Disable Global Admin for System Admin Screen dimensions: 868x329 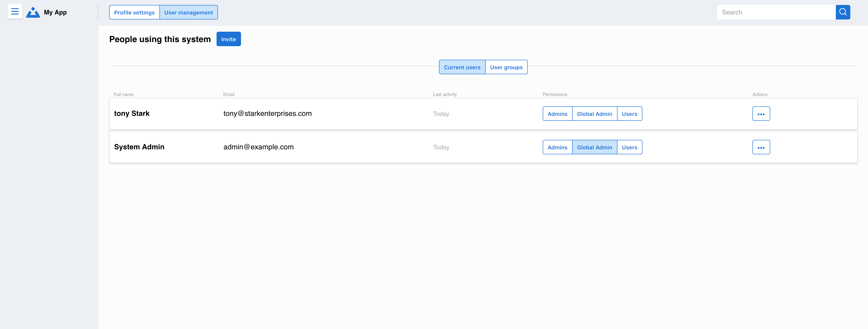pos(595,147)
